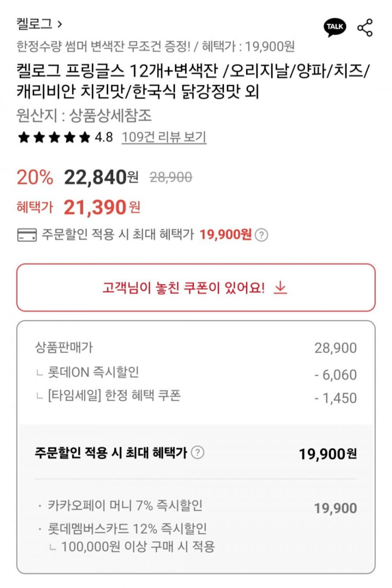
Task: Click the 한정수량 썸머 변색잔 promo text
Action: [103, 47]
